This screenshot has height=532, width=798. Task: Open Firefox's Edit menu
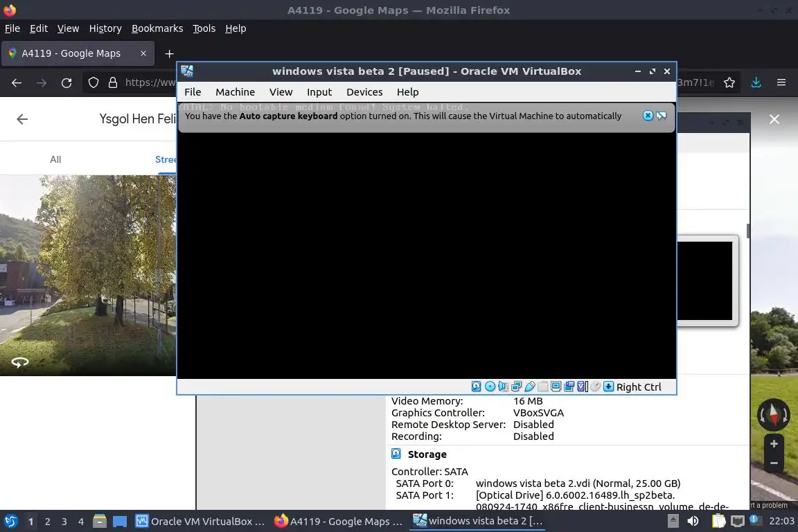pos(39,28)
